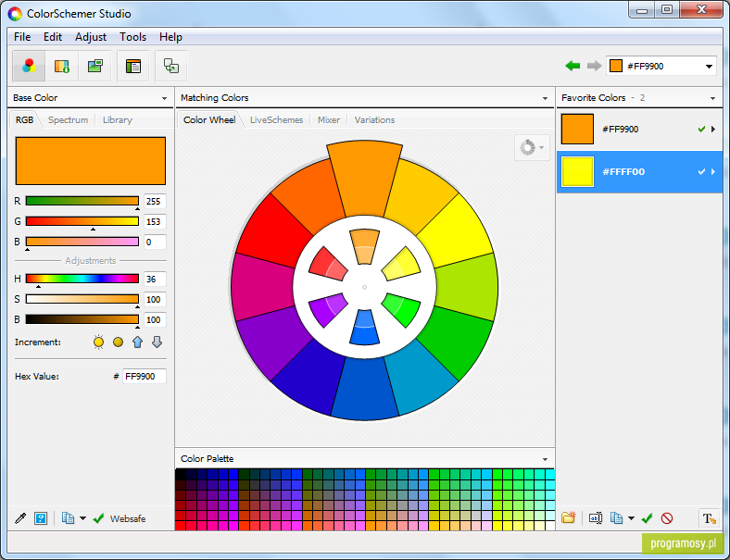Select the inner purple wedge of wheel
This screenshot has height=560, width=730.
(327, 309)
